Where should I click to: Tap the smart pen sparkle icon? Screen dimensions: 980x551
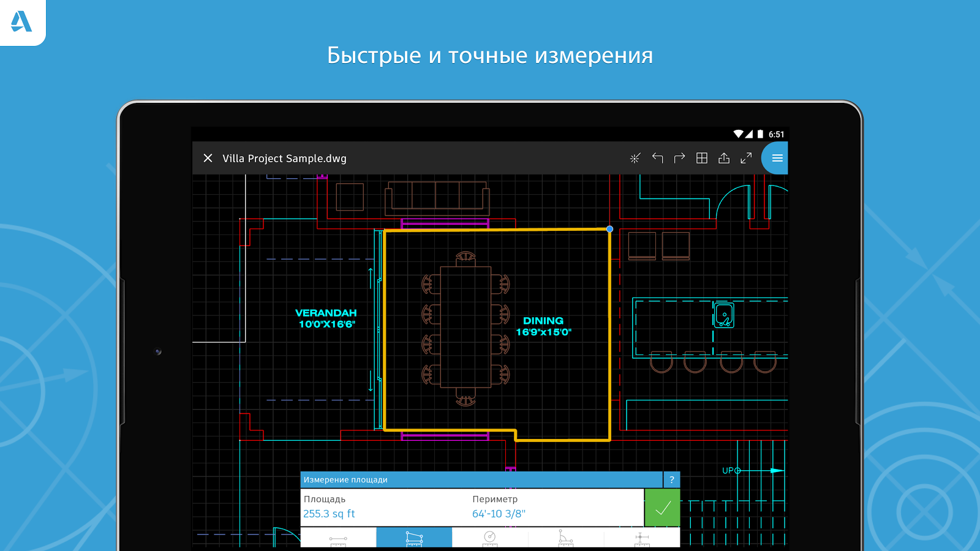635,159
